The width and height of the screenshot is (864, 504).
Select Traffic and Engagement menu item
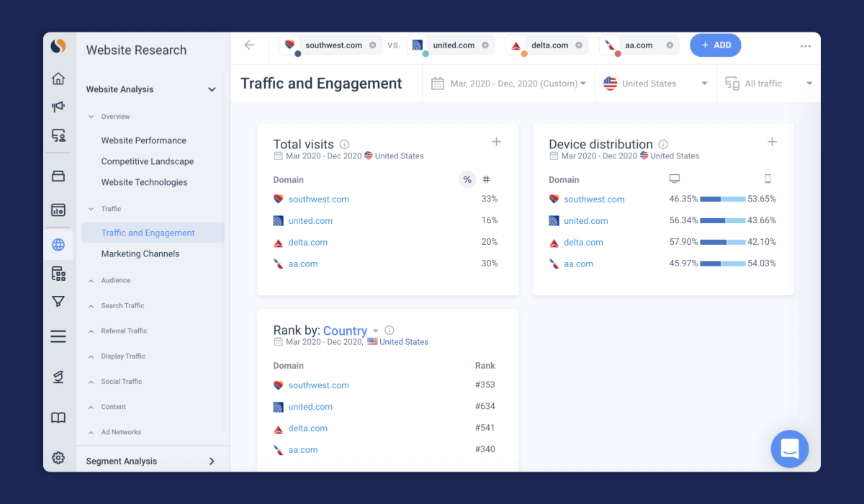[x=153, y=233]
